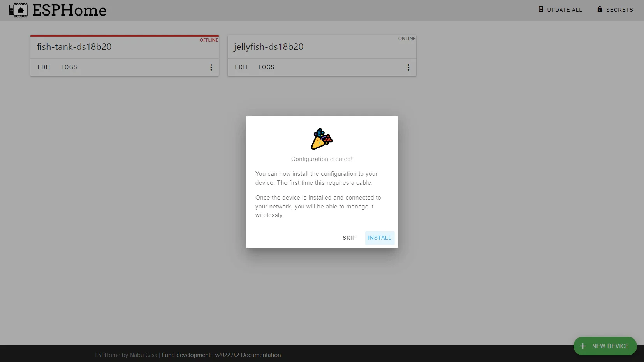The width and height of the screenshot is (644, 362).
Task: Click the ESPHome chip logo icon
Action: point(18,10)
